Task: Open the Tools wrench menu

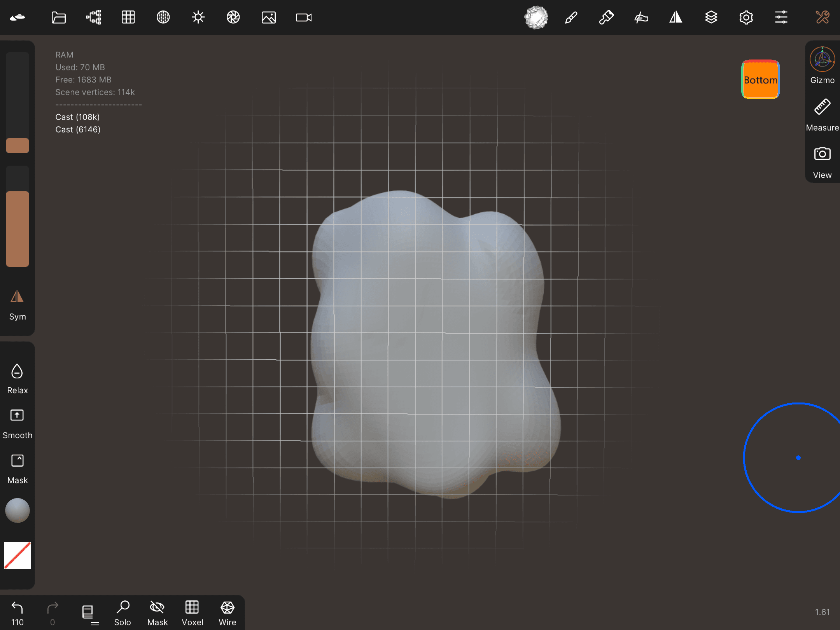Action: (822, 17)
